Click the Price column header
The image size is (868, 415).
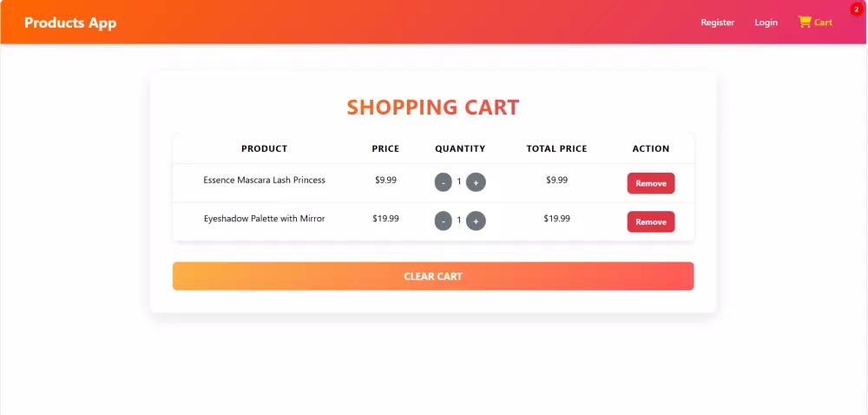tap(385, 148)
